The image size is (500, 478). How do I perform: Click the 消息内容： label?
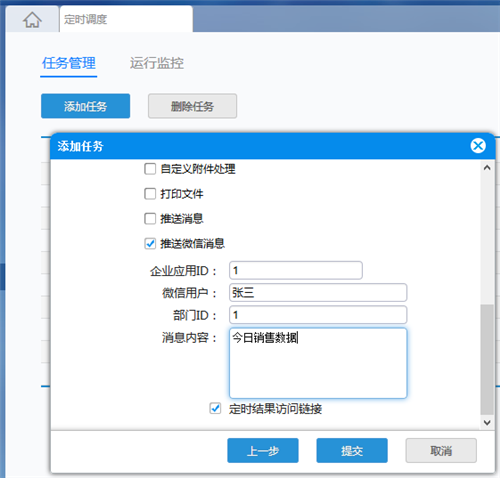190,338
